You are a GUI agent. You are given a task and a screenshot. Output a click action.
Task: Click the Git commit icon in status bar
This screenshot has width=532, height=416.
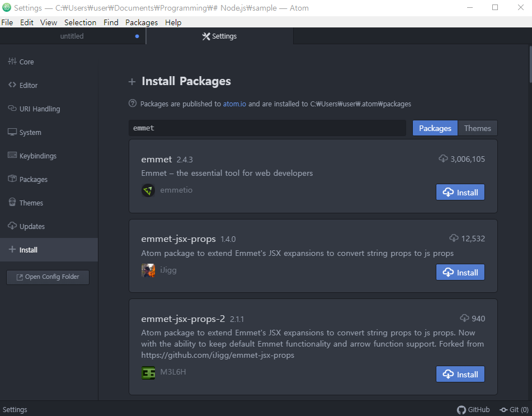[x=504, y=410]
